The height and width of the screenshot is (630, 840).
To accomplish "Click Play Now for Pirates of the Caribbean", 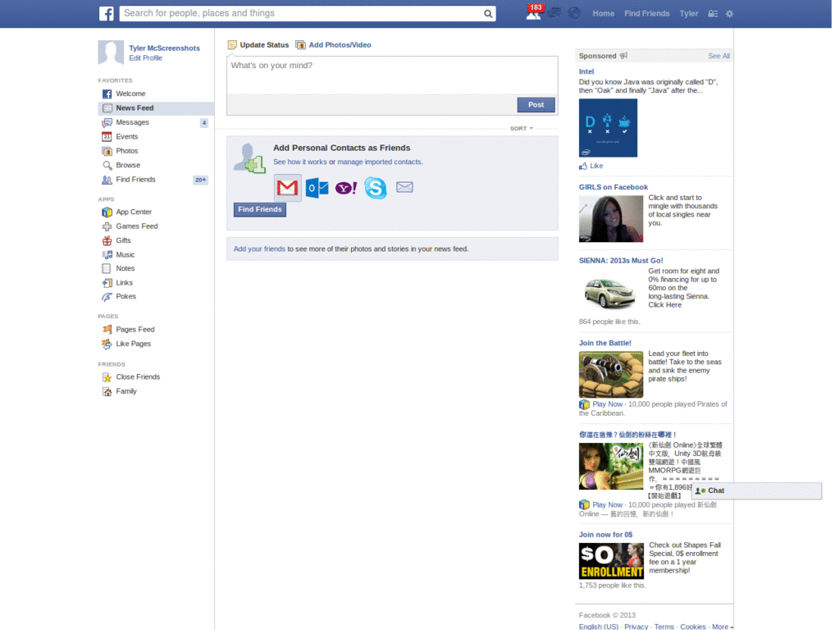I will (607, 404).
